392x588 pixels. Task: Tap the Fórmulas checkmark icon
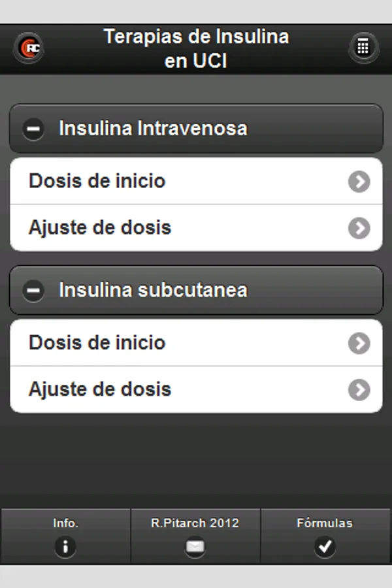[x=325, y=546]
